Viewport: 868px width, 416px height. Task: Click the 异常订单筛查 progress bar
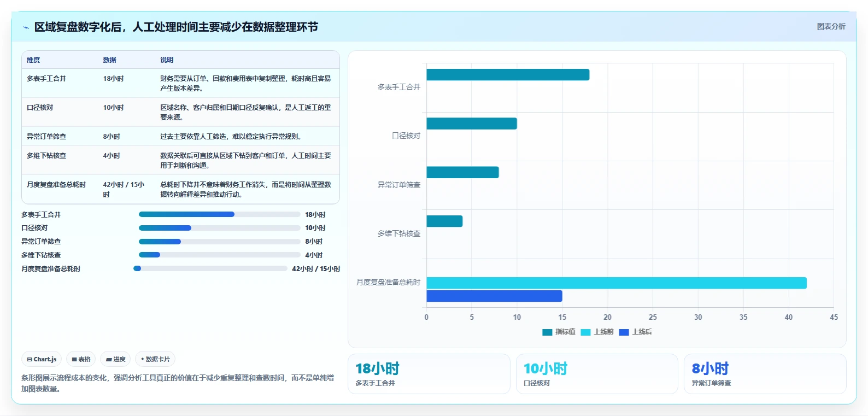[219, 242]
